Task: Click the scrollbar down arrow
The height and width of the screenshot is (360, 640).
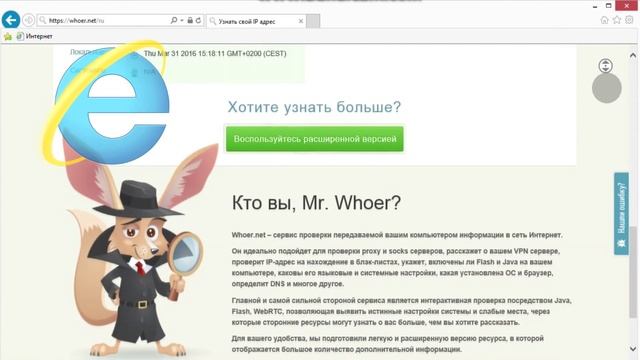Action: click(633, 349)
